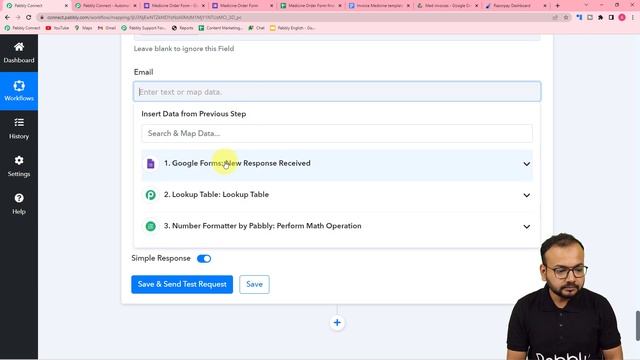Image resolution: width=640 pixels, height=360 pixels.
Task: Open Settings from the sidebar
Action: coord(19,166)
